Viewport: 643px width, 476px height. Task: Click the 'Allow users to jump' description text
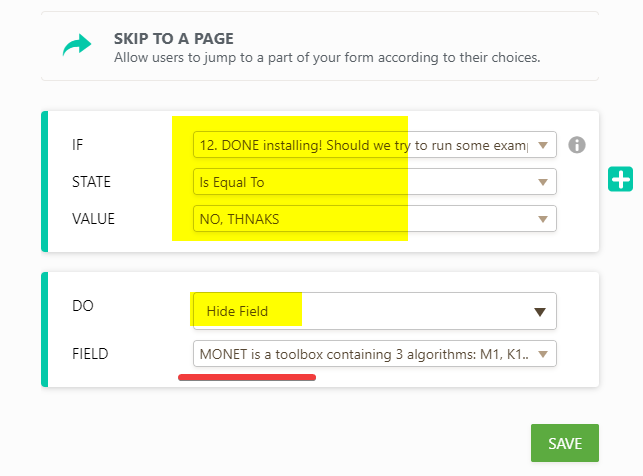coord(327,57)
